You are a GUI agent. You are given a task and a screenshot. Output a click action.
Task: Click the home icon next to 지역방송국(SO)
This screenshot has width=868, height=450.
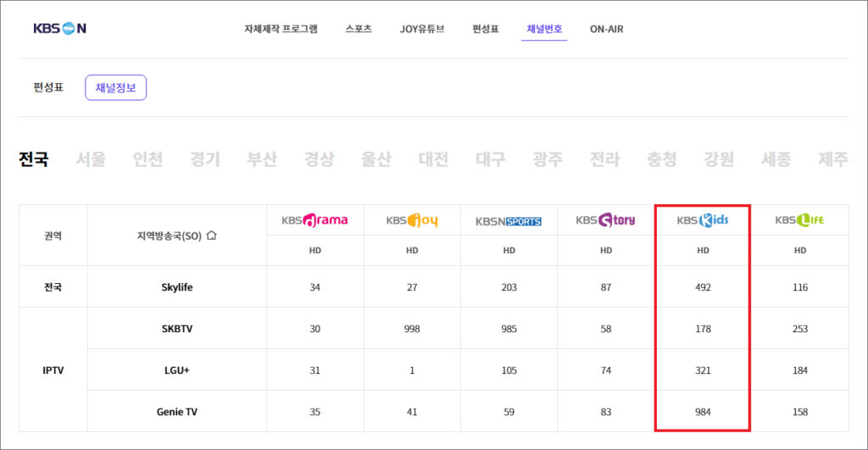point(211,236)
